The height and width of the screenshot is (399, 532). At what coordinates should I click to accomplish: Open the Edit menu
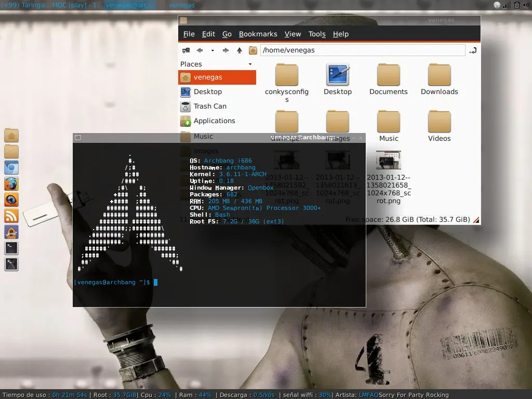pyautogui.click(x=208, y=34)
